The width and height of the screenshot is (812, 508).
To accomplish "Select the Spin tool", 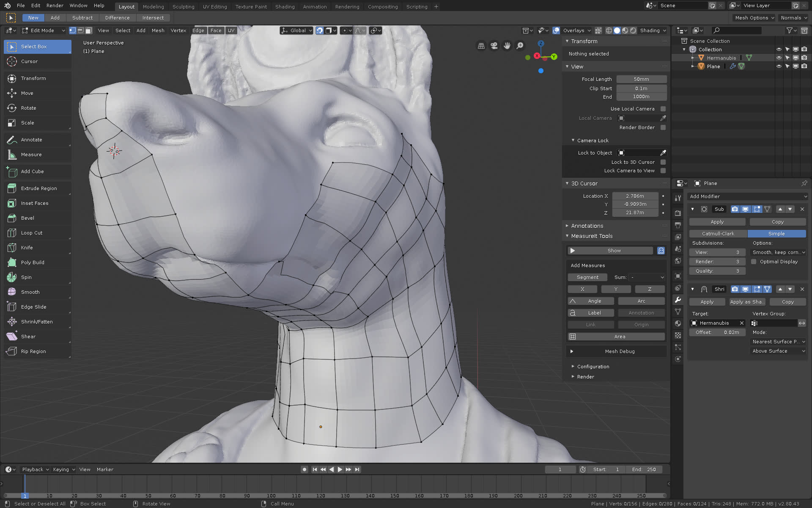I will (x=26, y=277).
